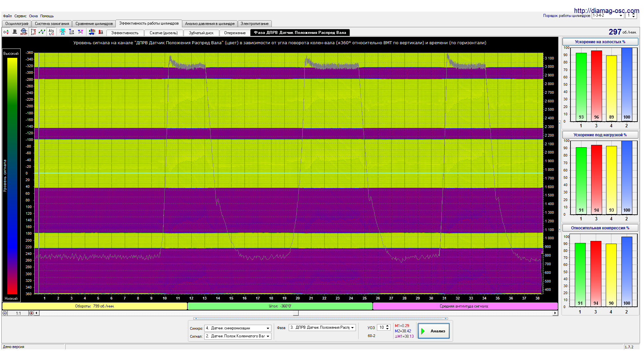Open the Сжатие (дизель) sub-tab

164,33
